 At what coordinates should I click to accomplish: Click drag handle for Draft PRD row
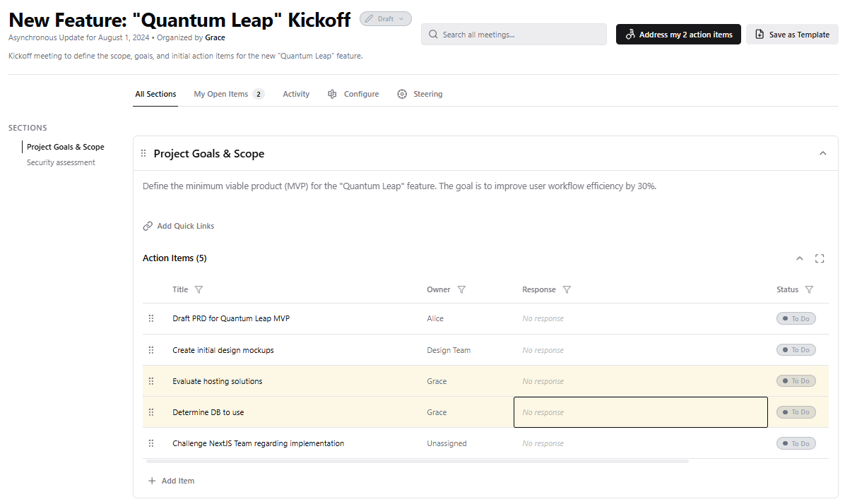click(151, 319)
